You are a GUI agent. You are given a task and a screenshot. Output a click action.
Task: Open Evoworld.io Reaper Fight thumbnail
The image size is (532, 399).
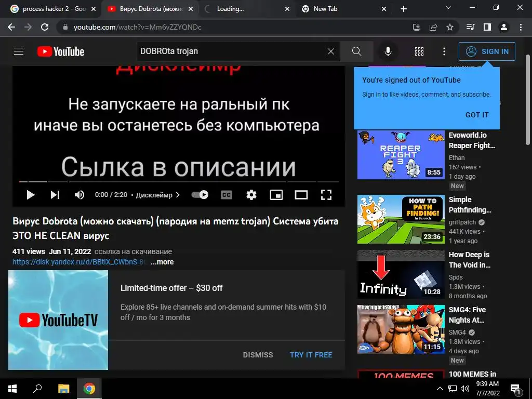(x=401, y=155)
